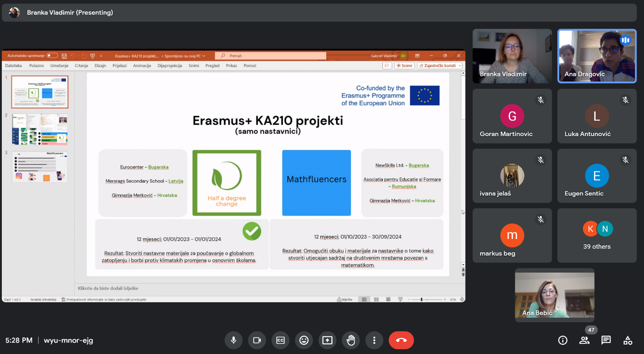This screenshot has width=644, height=354.
Task: Open Umetanje ribbon tab
Action: pyautogui.click(x=59, y=66)
